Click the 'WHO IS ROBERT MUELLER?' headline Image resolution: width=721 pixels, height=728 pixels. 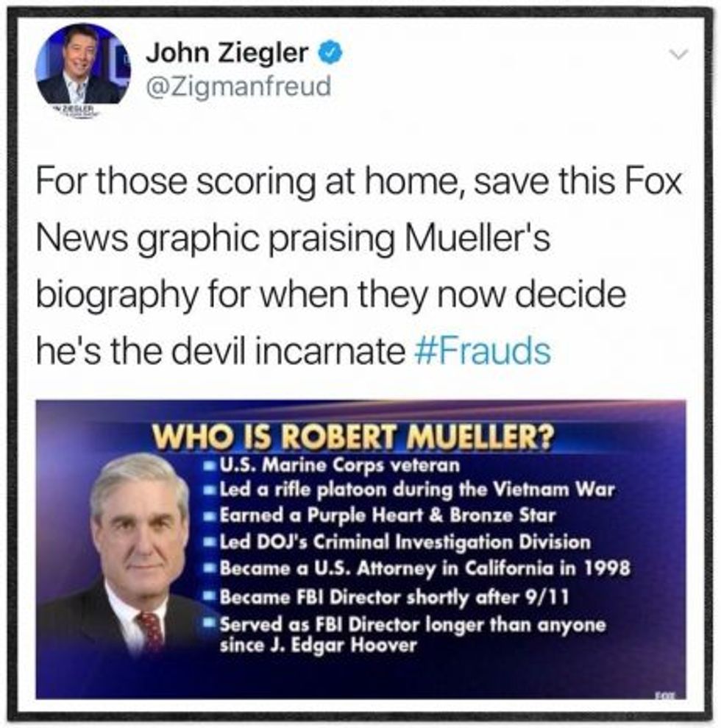(353, 437)
